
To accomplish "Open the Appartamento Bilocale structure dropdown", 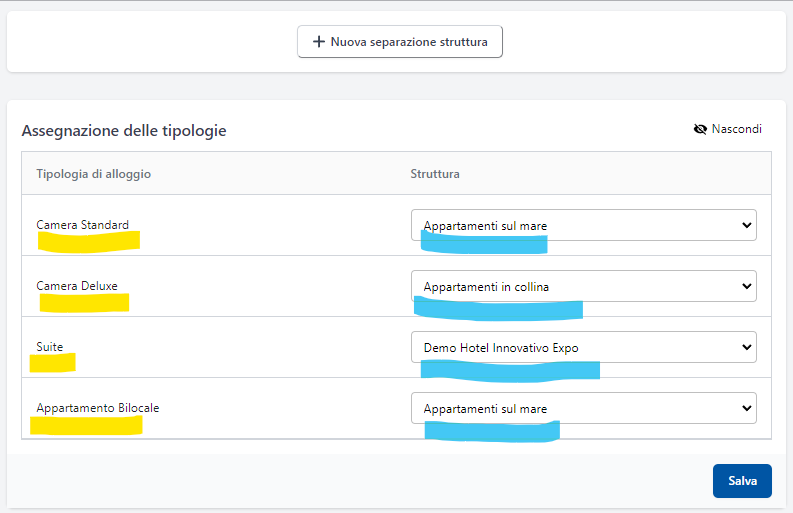I will pos(583,408).
